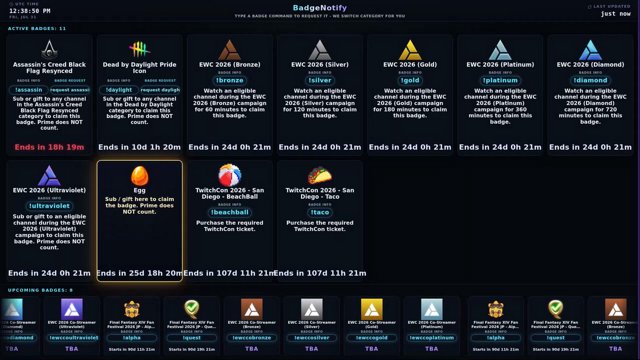Click the !platinum command button

coord(500,80)
